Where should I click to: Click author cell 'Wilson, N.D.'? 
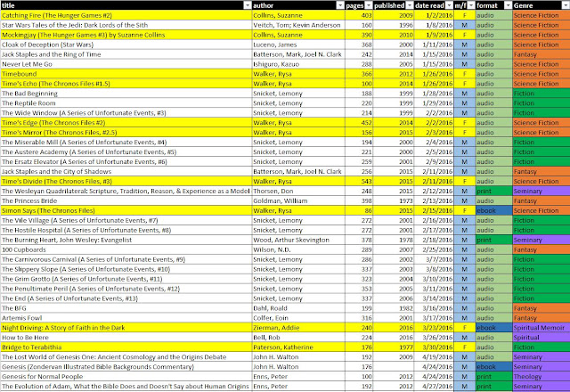pyautogui.click(x=298, y=249)
